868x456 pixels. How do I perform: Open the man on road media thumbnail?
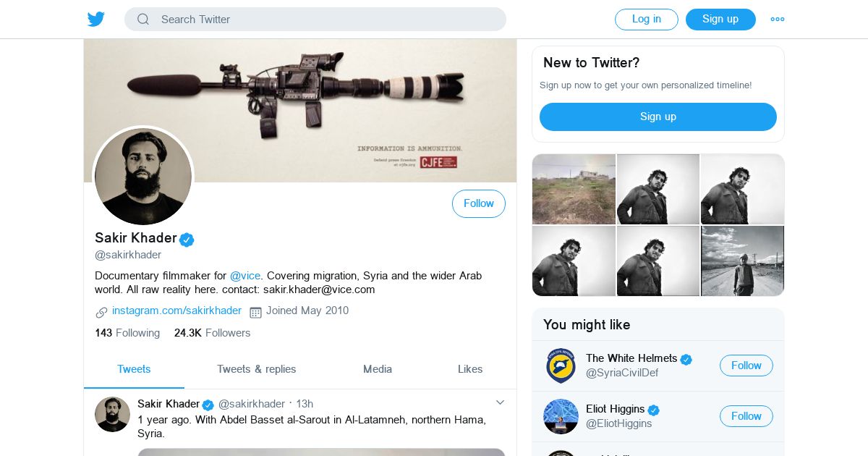[742, 261]
